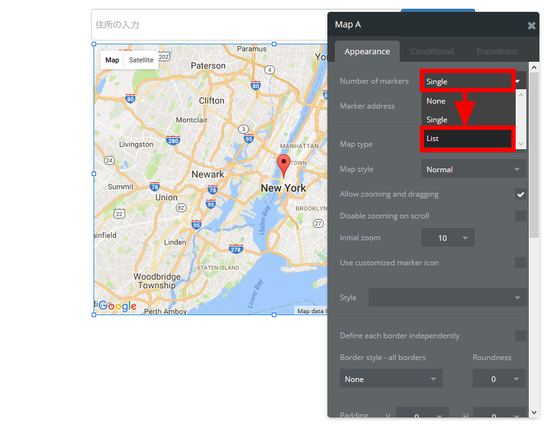Image resolution: width=560 pixels, height=425 pixels.
Task: Click dropdown list's up scroll arrow
Action: pos(521,95)
